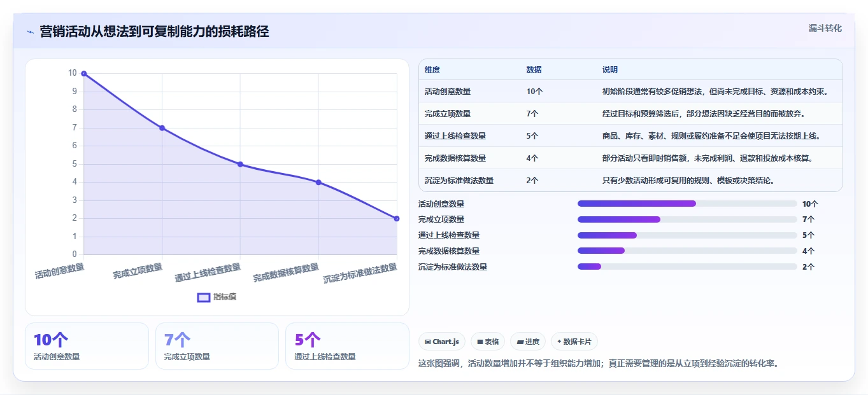Click the 通过上线检查数量 progress bar

tap(687, 235)
